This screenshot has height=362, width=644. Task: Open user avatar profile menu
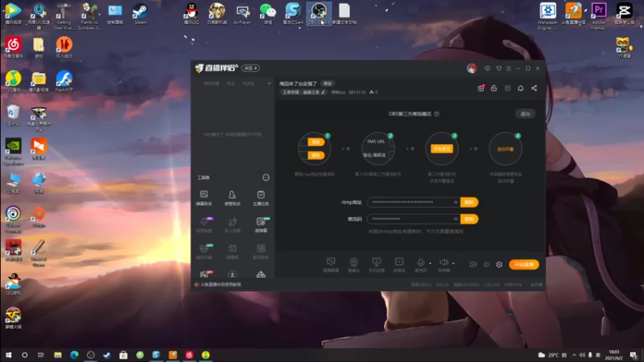[x=472, y=68]
